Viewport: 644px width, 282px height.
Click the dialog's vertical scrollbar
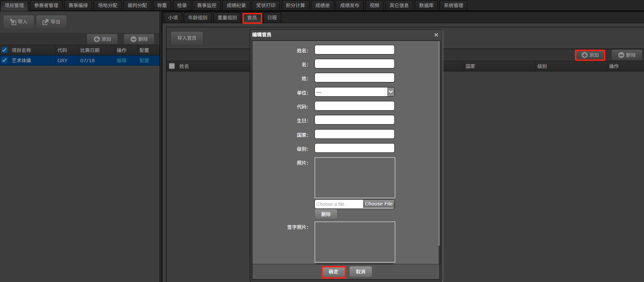[439, 254]
